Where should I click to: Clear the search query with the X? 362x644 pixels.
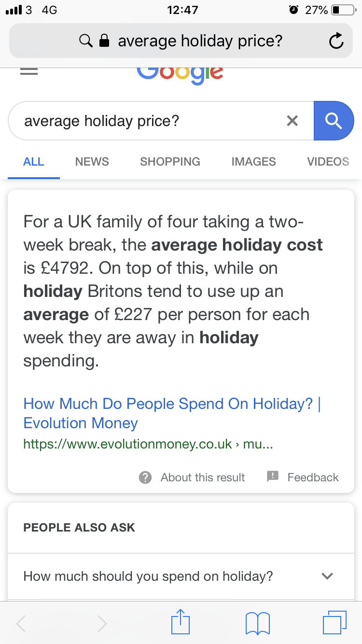click(x=292, y=121)
